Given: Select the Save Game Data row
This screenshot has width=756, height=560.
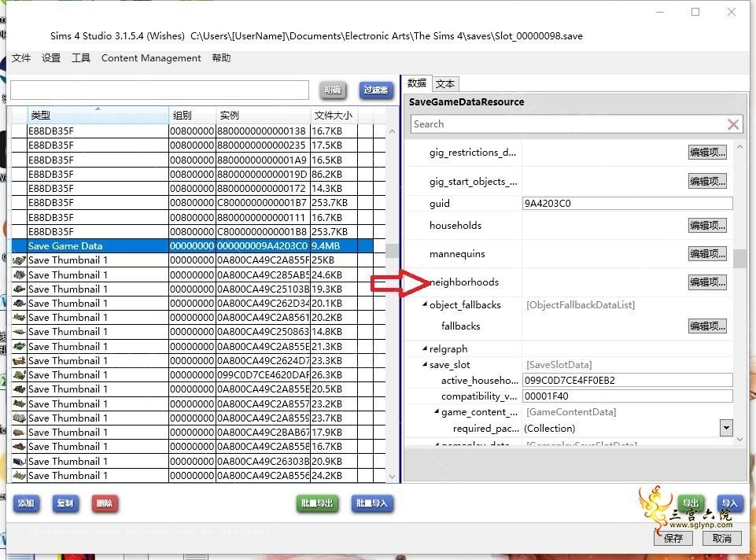Looking at the screenshot, I should [193, 245].
